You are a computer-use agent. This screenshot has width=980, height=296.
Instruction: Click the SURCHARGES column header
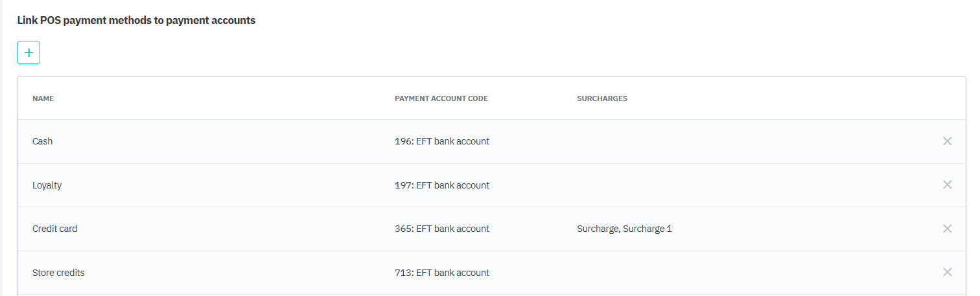pos(601,98)
